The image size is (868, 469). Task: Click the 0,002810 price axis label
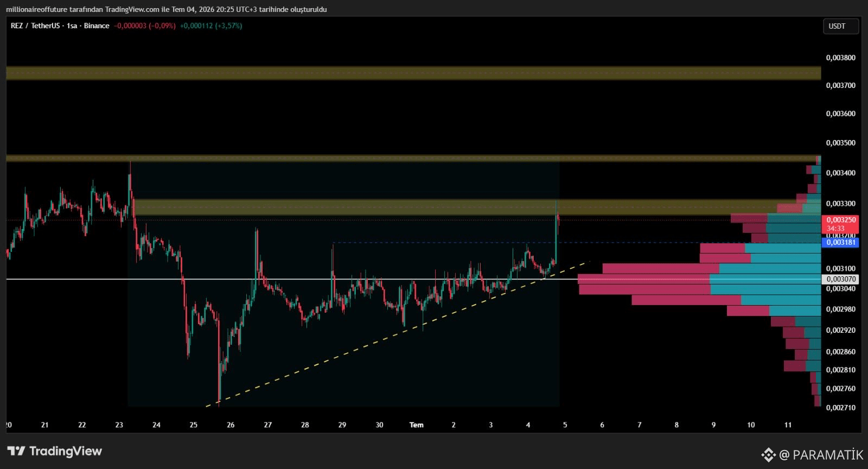(840, 370)
